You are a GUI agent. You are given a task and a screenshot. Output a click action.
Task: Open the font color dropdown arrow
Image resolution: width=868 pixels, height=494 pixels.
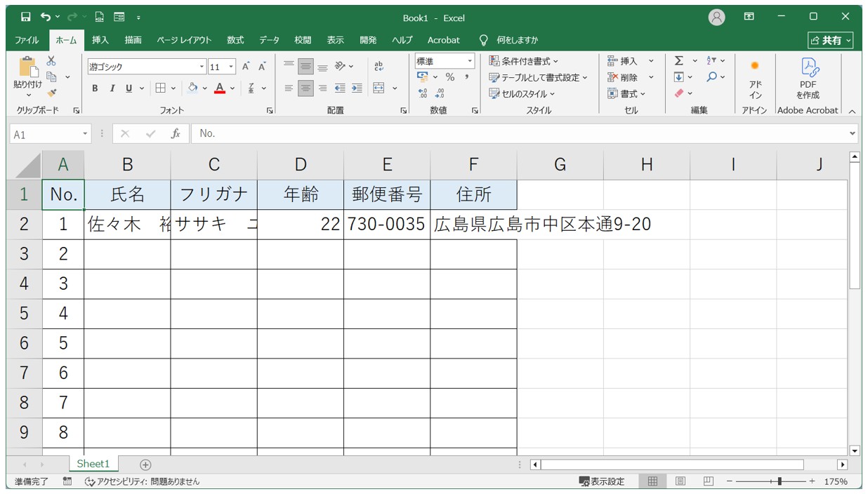point(233,88)
